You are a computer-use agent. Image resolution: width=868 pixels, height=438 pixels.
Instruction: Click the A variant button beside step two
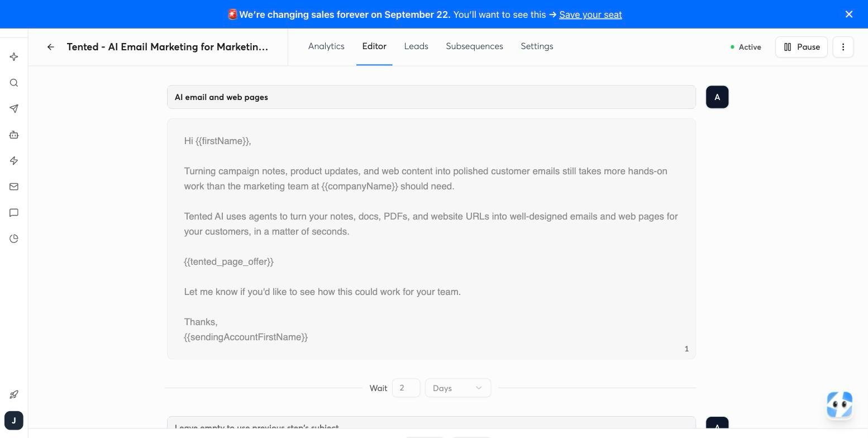pyautogui.click(x=717, y=423)
